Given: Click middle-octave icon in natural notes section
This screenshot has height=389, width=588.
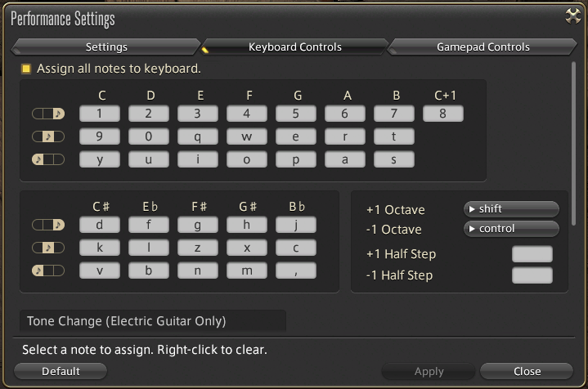Looking at the screenshot, I should [x=48, y=136].
